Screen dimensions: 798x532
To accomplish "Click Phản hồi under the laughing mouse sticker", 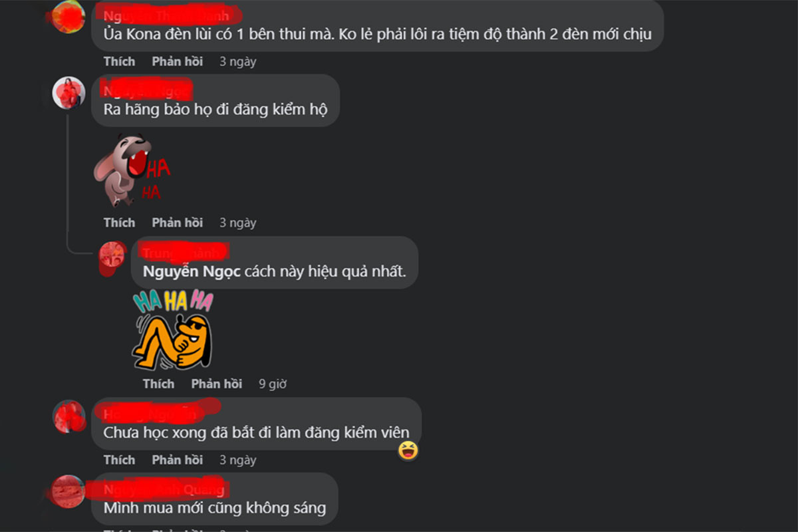I will click(178, 223).
